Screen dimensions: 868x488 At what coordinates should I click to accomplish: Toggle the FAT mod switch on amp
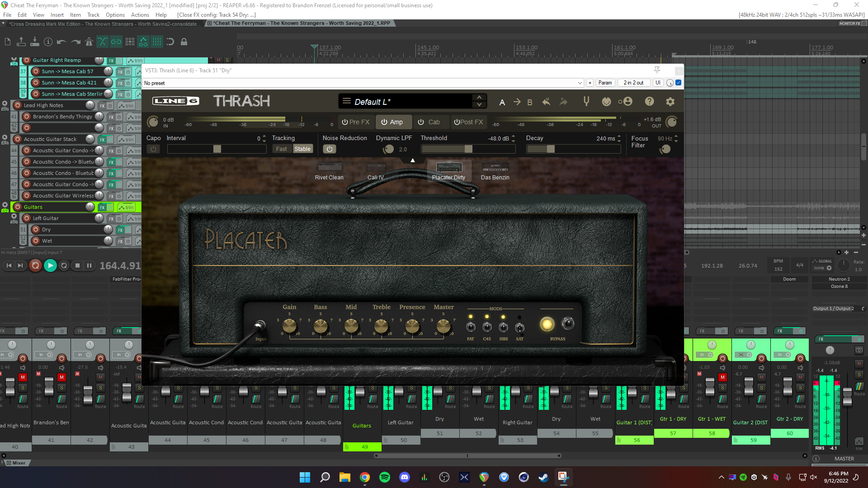pyautogui.click(x=471, y=327)
